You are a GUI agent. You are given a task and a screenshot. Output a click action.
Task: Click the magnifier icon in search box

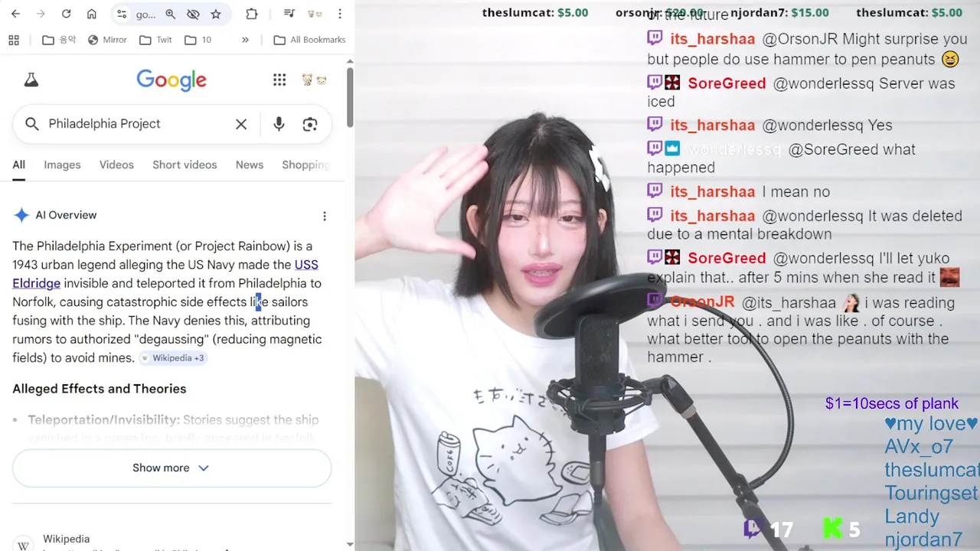tap(31, 124)
